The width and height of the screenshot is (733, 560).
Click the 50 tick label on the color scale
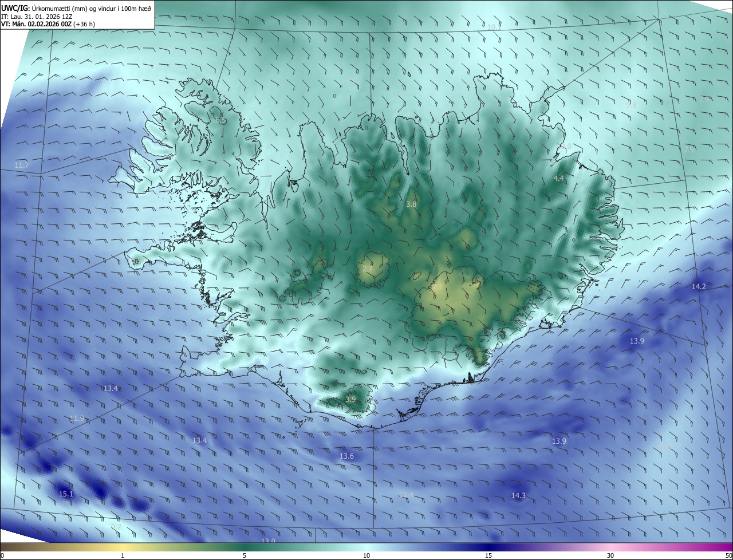[728, 555]
